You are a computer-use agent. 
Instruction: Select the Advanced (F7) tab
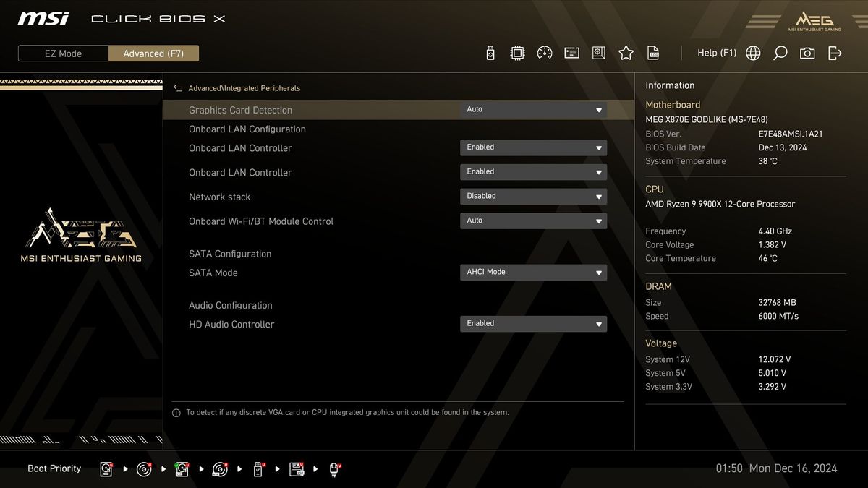click(x=153, y=53)
